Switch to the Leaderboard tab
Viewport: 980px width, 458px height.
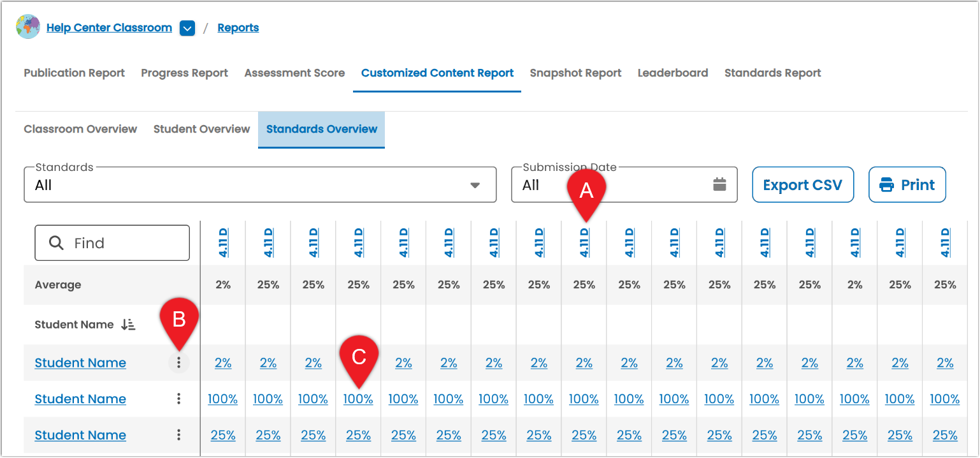pyautogui.click(x=673, y=73)
